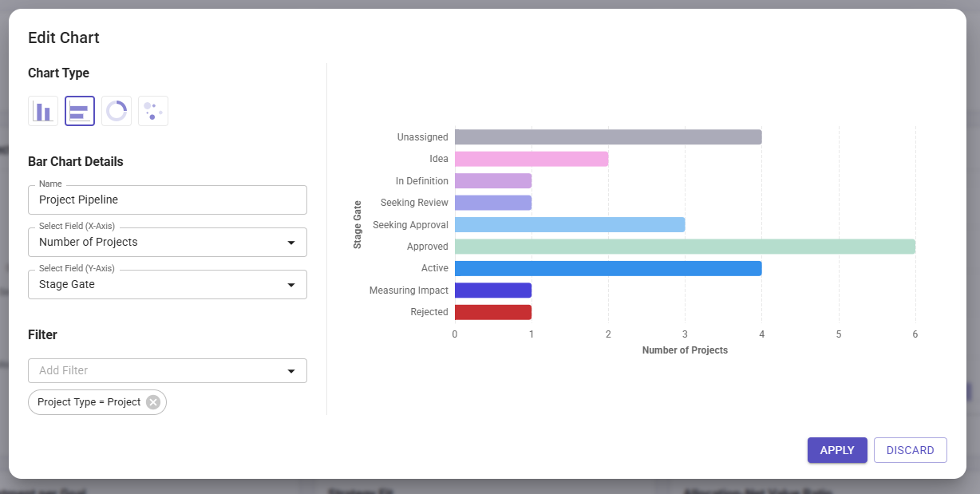The width and height of the screenshot is (980, 494).
Task: Click the Filter section heading
Action: point(42,335)
